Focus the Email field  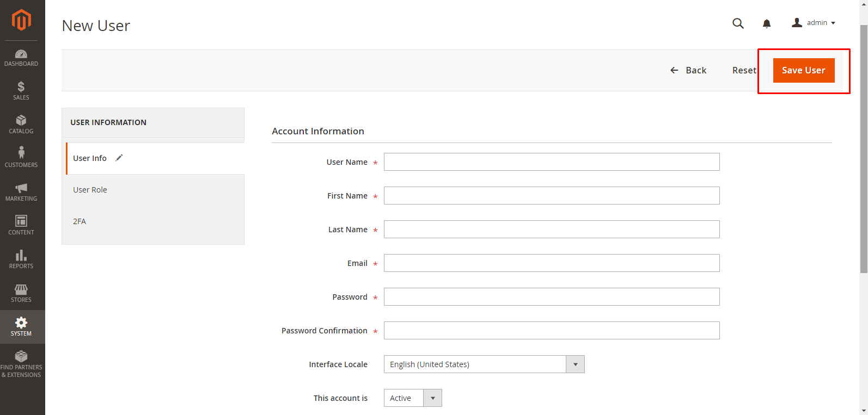552,263
